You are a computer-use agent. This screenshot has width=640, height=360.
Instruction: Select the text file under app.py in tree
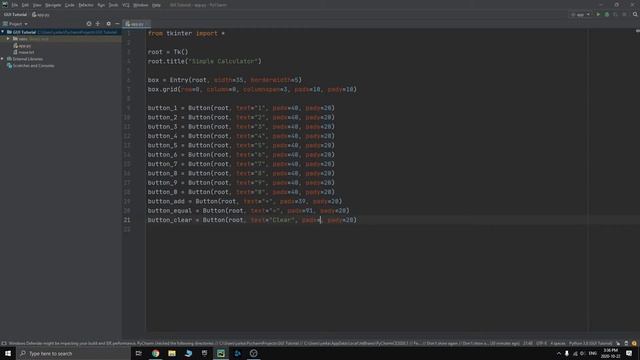click(x=24, y=52)
